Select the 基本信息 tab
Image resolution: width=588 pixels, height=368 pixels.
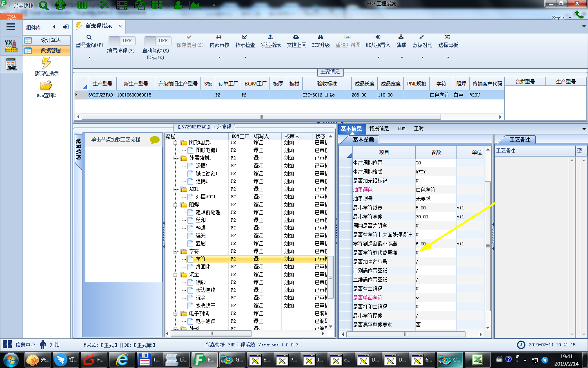click(351, 128)
